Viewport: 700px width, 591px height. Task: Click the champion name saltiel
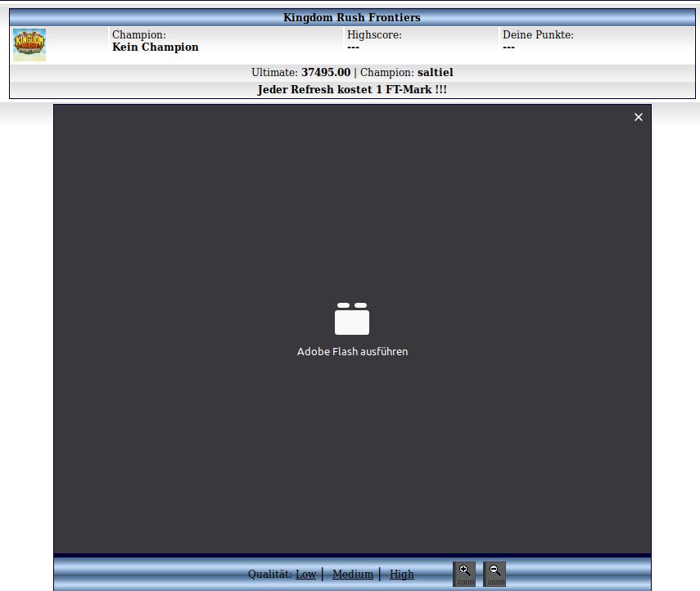click(435, 73)
